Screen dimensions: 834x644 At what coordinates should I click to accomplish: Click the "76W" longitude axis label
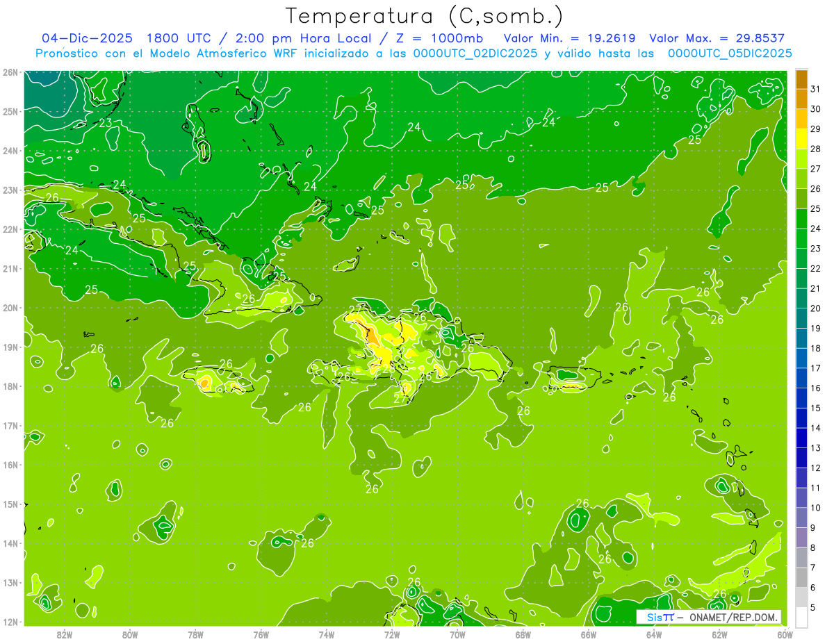[261, 634]
